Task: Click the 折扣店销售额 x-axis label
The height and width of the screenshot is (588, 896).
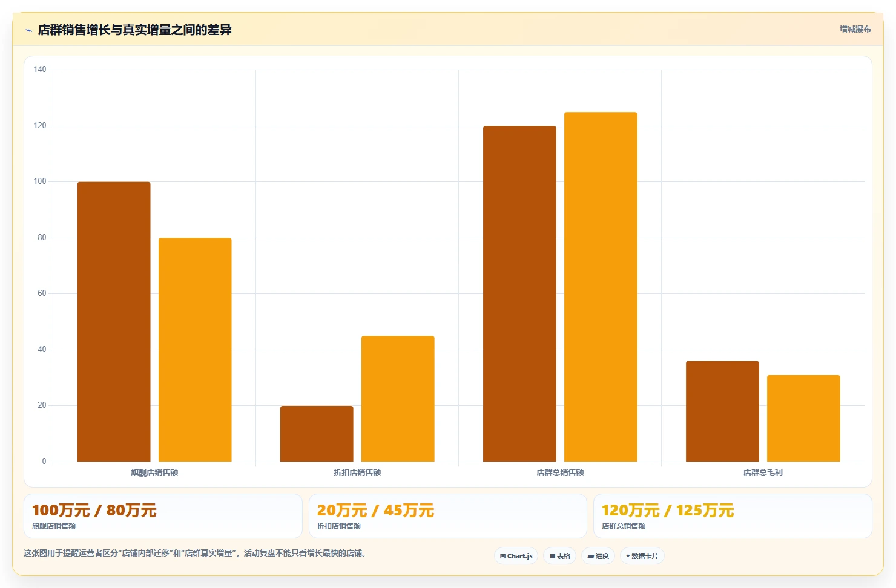Action: click(357, 472)
